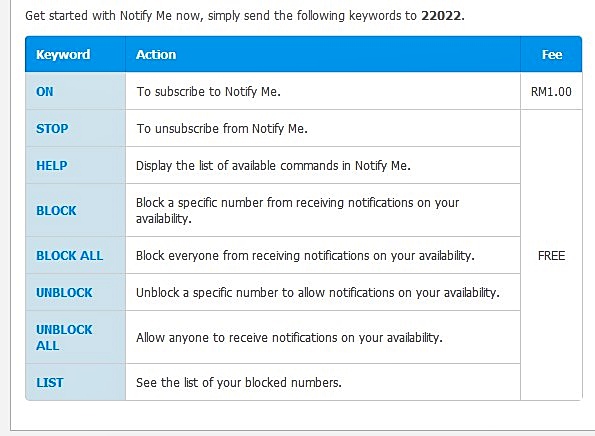Click the BLOCK ALL keyword

pyautogui.click(x=69, y=255)
